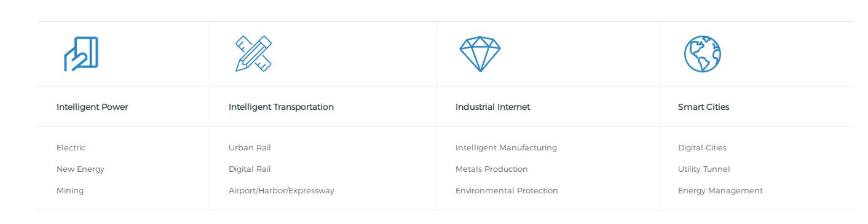Image resolution: width=868 pixels, height=224 pixels.
Task: Go to Metals Production
Action: point(492,169)
